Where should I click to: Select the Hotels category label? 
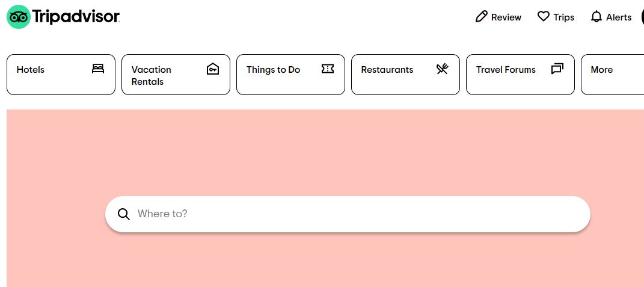tap(31, 69)
